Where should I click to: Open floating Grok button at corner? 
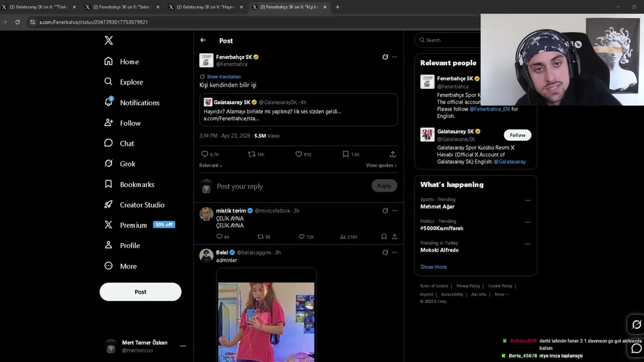pos(636,325)
